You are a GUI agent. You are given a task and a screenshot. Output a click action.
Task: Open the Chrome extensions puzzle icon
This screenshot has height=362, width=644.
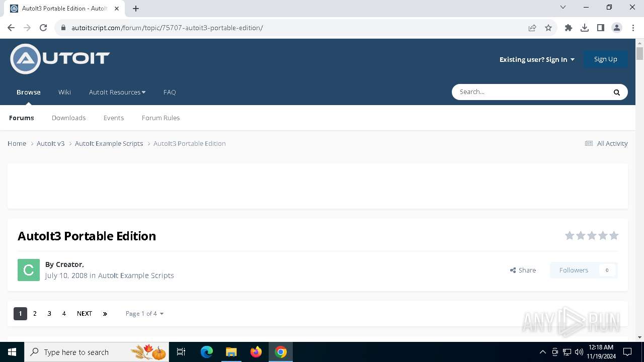point(569,28)
